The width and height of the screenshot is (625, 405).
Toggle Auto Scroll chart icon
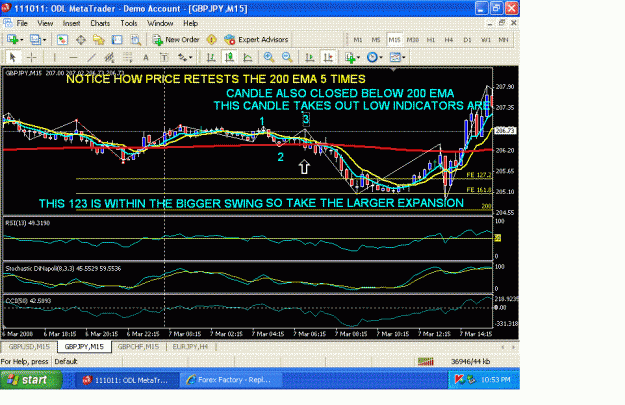coord(310,57)
